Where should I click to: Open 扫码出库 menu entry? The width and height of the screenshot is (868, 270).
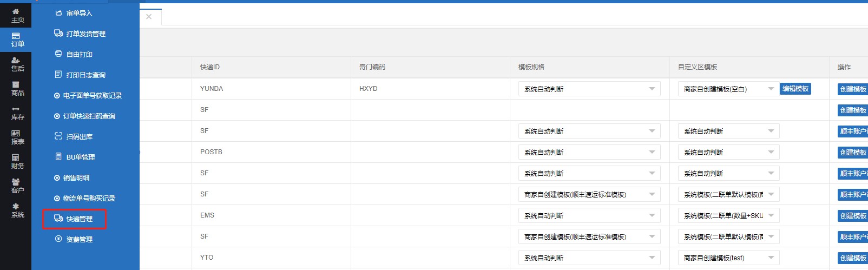tap(79, 136)
